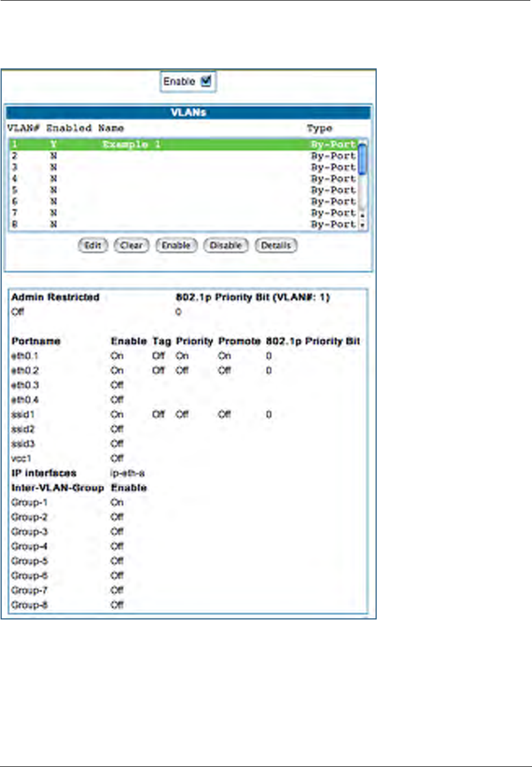Select VLAN 5 row in list
The height and width of the screenshot is (767, 532).
click(x=184, y=189)
